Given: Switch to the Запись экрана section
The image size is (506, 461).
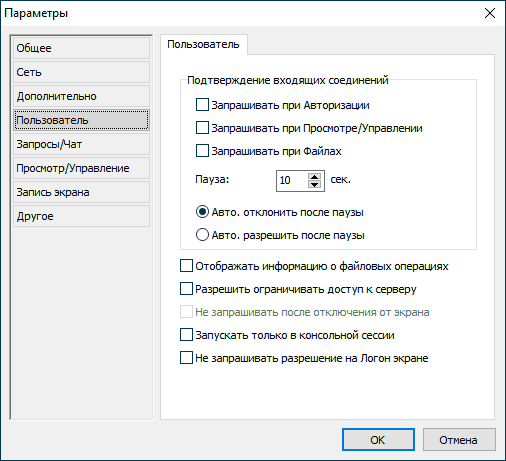Looking at the screenshot, I should point(81,192).
